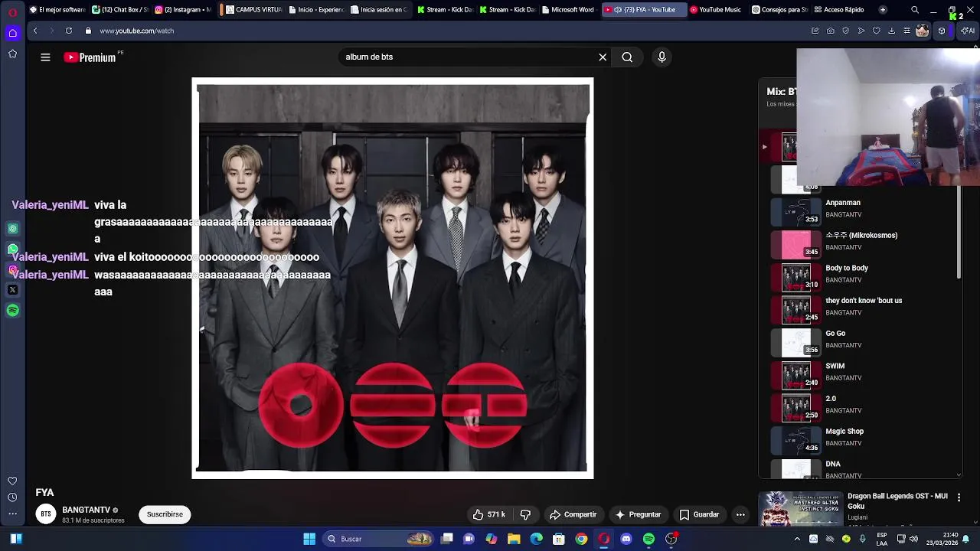Screen dimensions: 980x551
Task: Open WhatsApp in Opera sidebar
Action: (x=12, y=249)
